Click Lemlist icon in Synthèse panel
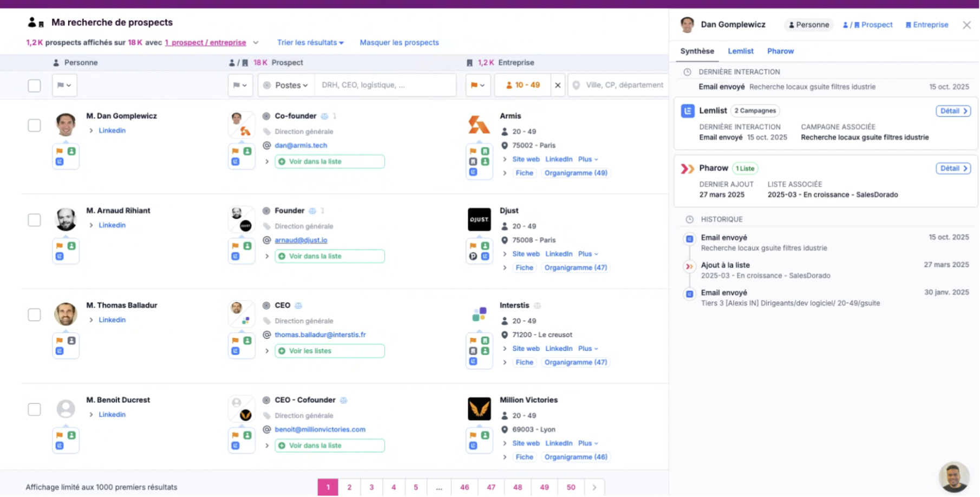 pyautogui.click(x=688, y=111)
